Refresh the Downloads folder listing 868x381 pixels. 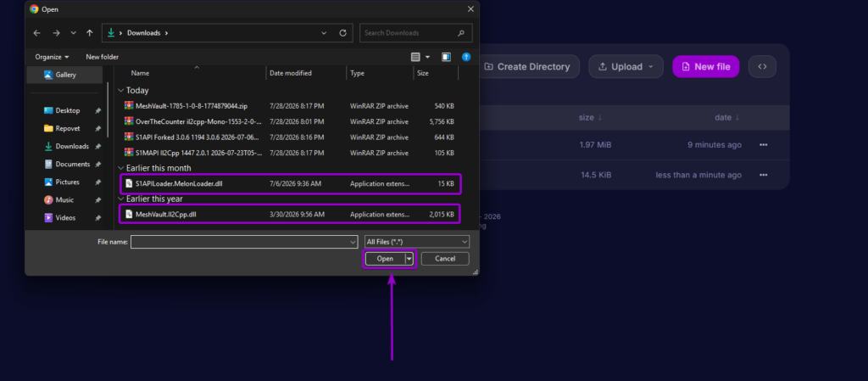coord(342,33)
